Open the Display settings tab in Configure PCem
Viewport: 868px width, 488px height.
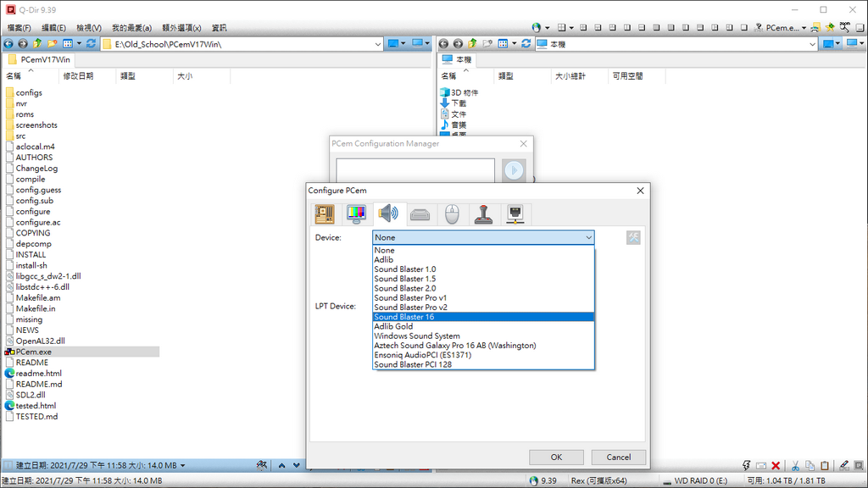[x=356, y=214]
